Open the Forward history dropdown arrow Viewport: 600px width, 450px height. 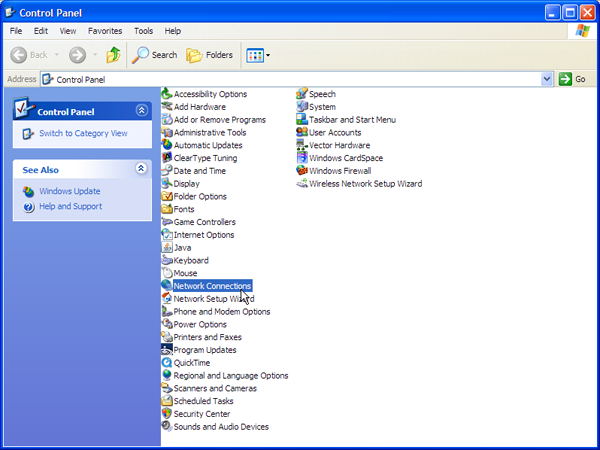[x=95, y=55]
